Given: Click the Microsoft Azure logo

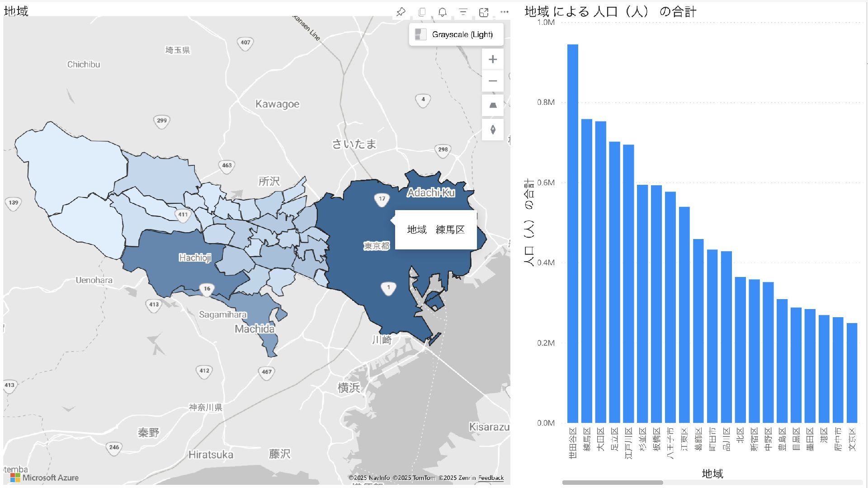Looking at the screenshot, I should 44,478.
